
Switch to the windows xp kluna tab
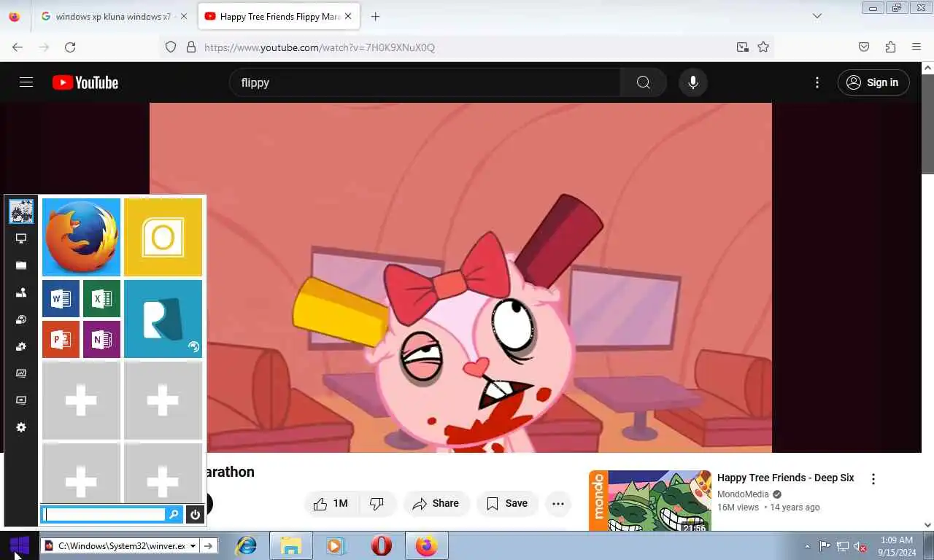click(x=113, y=16)
